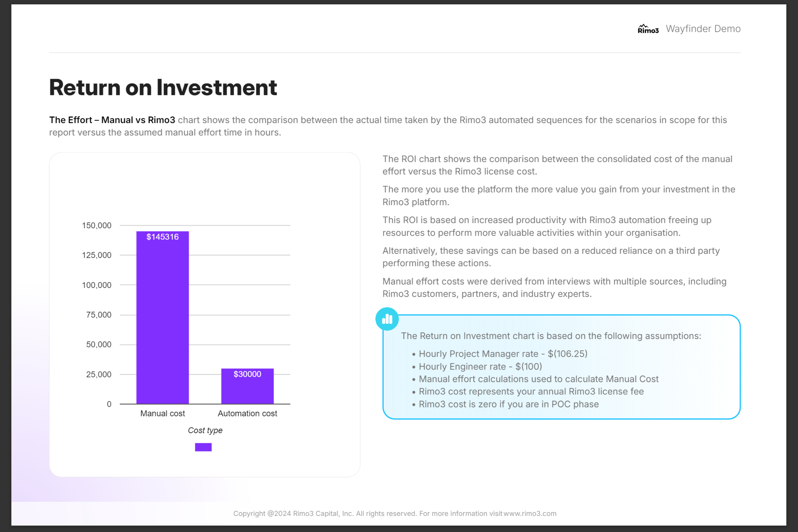Click the Automation cost axis label

coord(247,413)
